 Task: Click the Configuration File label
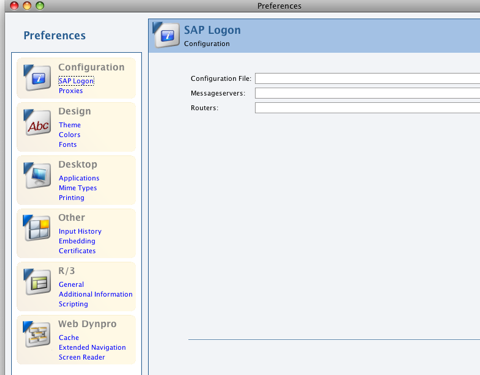(x=221, y=79)
